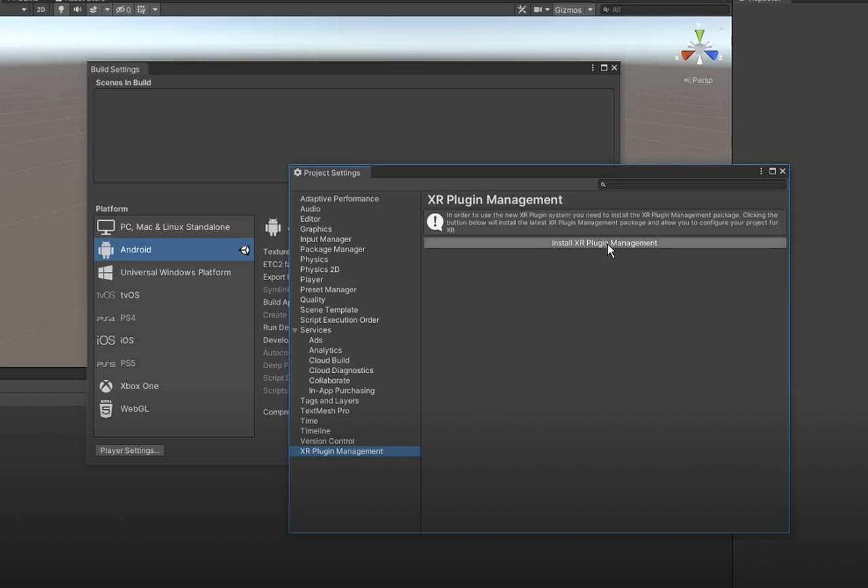This screenshot has height=588, width=868.
Task: Open Collaborate under Services
Action: coord(330,380)
